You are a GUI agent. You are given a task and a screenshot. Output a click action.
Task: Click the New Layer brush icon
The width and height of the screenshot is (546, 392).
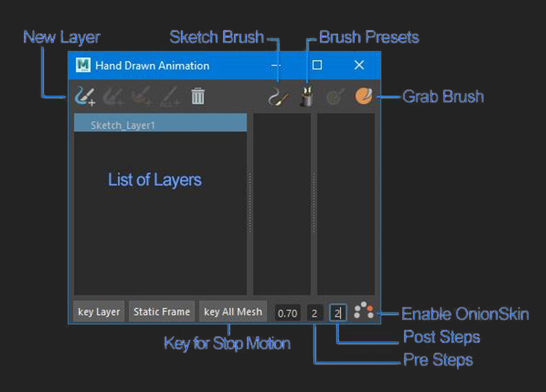[x=85, y=96]
